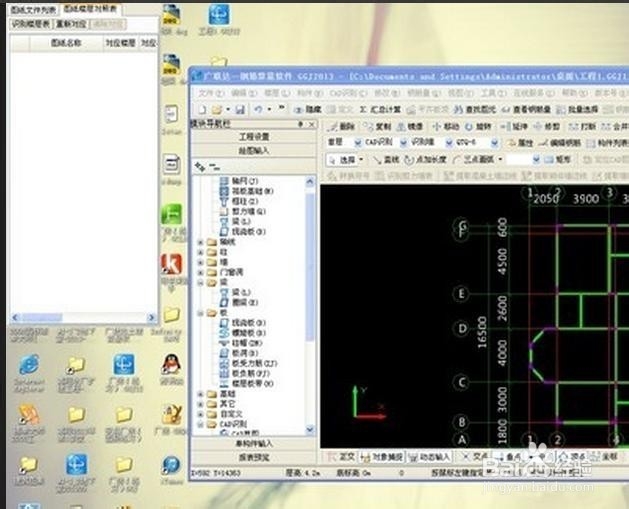This screenshot has height=509, width=629.
Task: Click 重新对应 button in drawing panel
Action: (x=71, y=24)
